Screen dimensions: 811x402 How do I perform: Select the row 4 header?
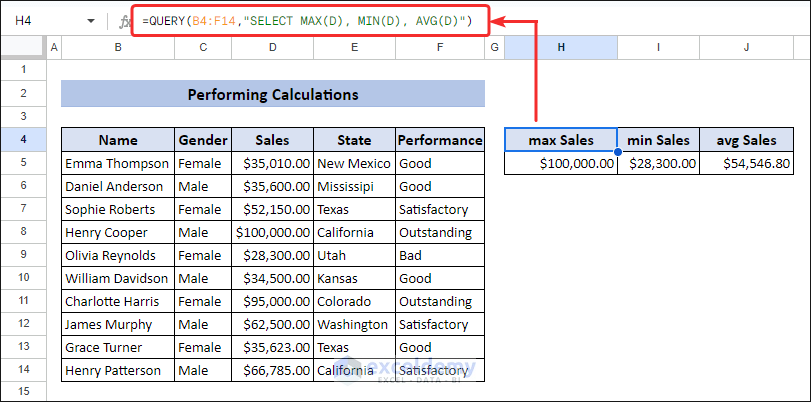coord(23,140)
